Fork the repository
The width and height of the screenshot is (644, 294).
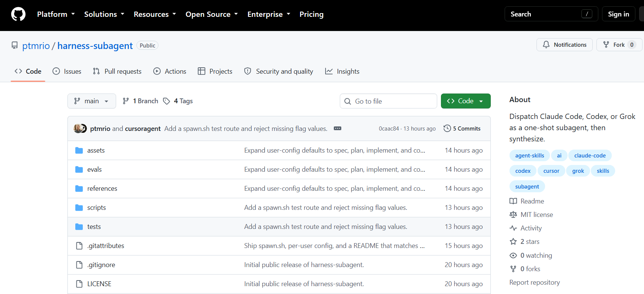(619, 45)
